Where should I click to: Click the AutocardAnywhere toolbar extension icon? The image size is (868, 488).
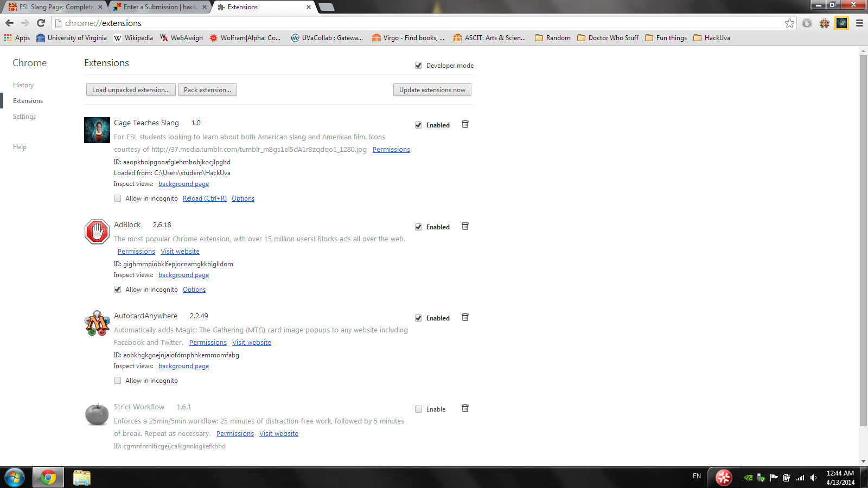[825, 23]
